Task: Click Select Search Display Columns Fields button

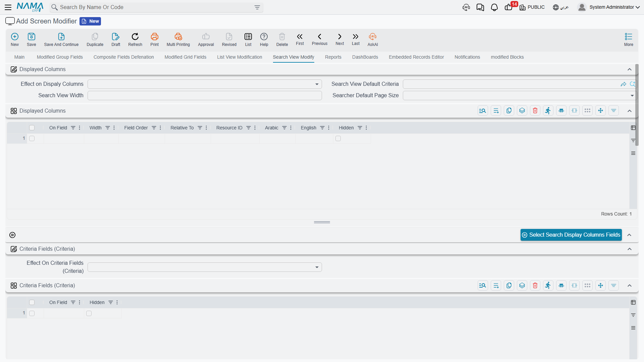Action: pyautogui.click(x=571, y=235)
